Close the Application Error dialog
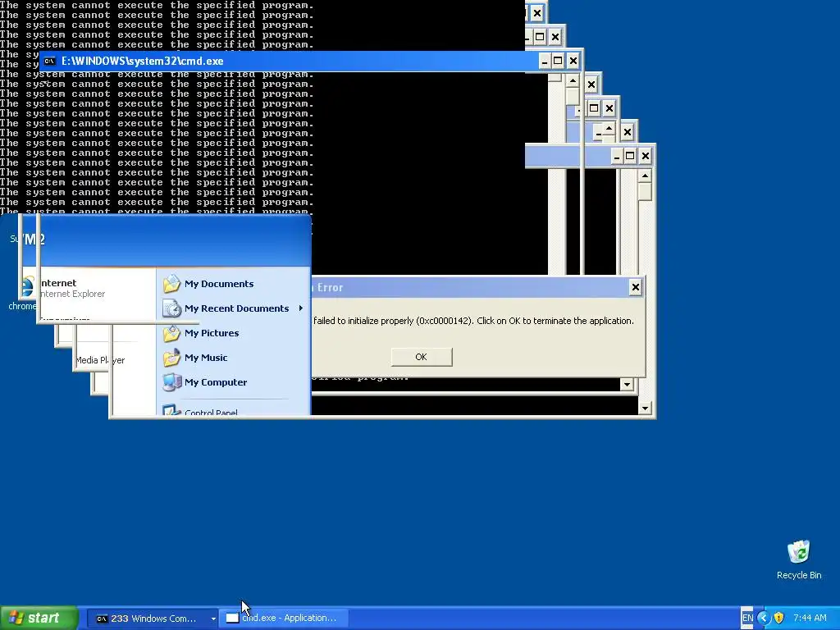The image size is (840, 630). [636, 287]
